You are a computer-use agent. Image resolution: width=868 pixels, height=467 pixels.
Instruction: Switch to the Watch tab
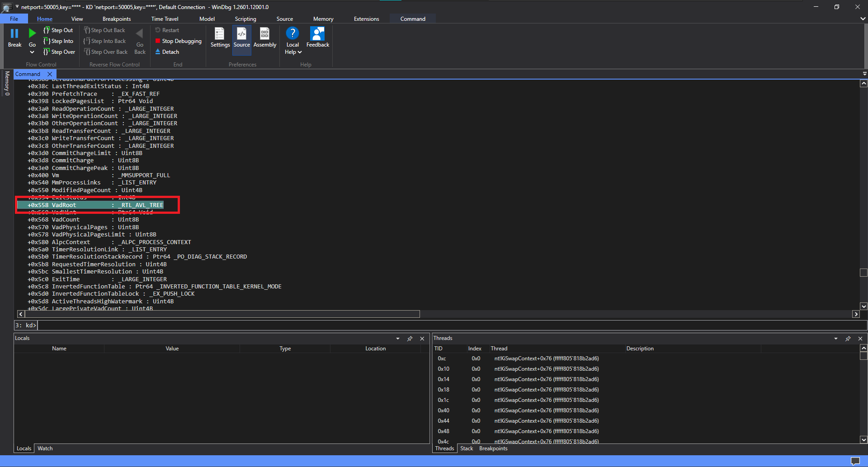pyautogui.click(x=45, y=448)
